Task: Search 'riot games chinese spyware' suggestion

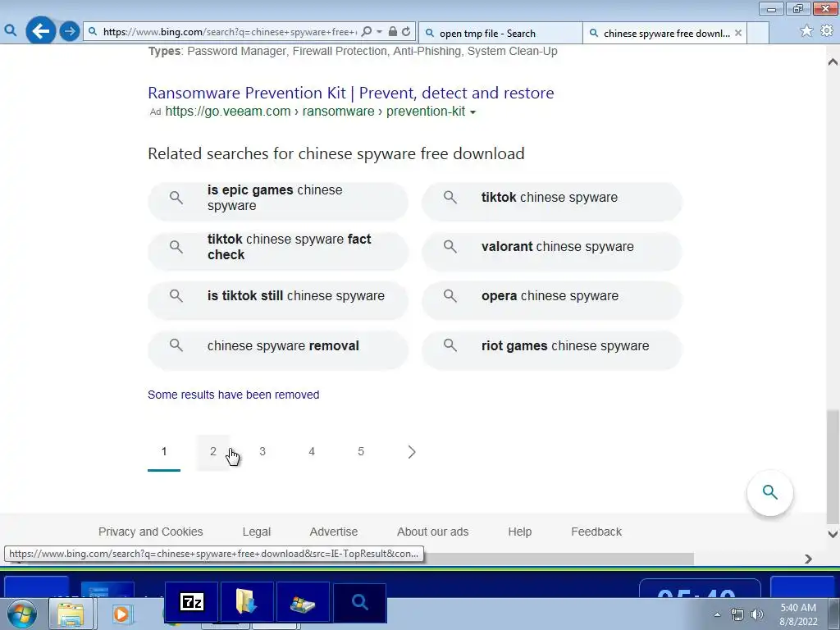Action: tap(552, 349)
